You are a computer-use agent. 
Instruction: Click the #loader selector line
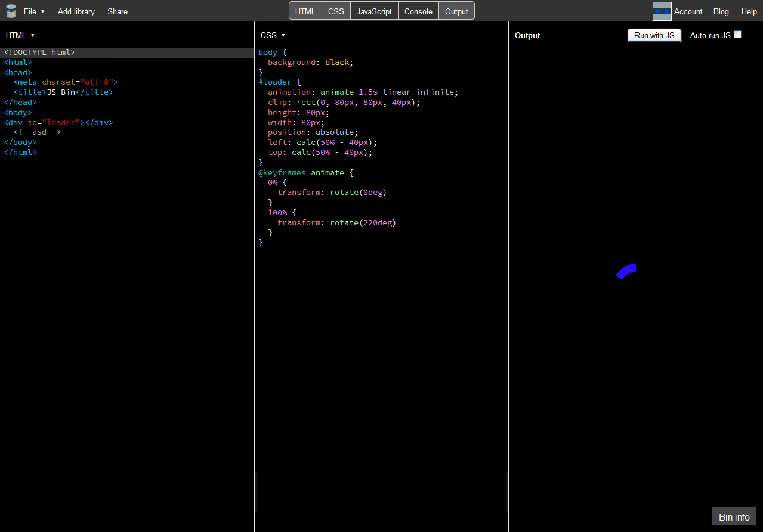(x=280, y=82)
